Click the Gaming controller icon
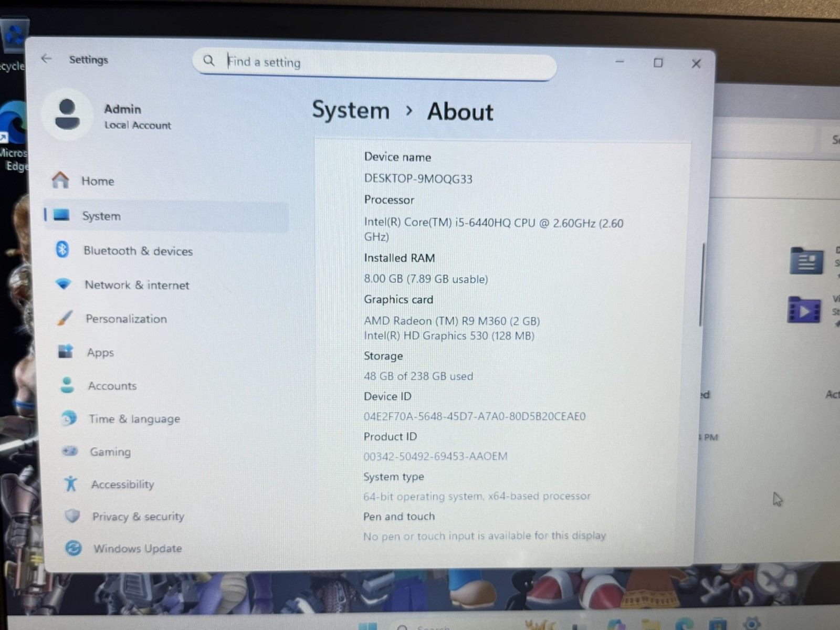 point(69,451)
